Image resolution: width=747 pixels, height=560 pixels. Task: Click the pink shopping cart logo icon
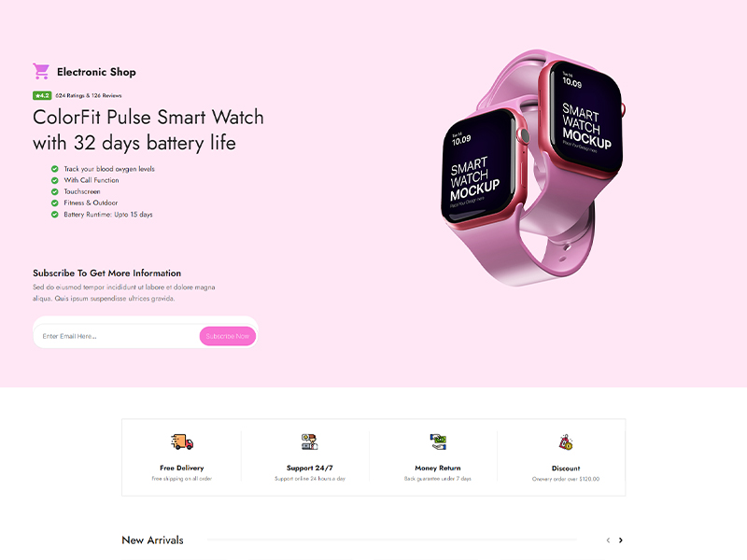tap(41, 72)
